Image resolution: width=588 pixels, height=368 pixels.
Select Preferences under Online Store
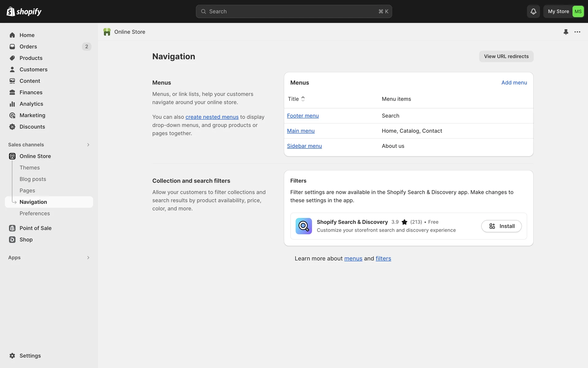coord(35,213)
